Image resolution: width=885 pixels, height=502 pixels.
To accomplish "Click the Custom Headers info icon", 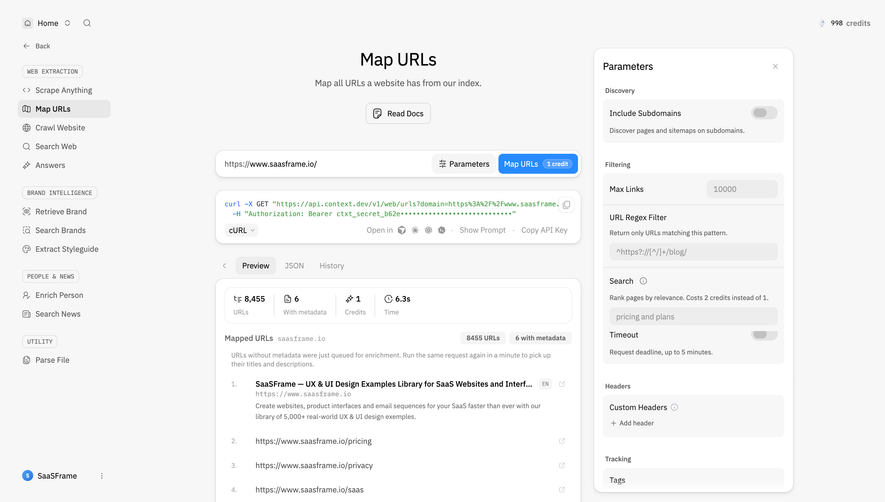I will tap(674, 407).
